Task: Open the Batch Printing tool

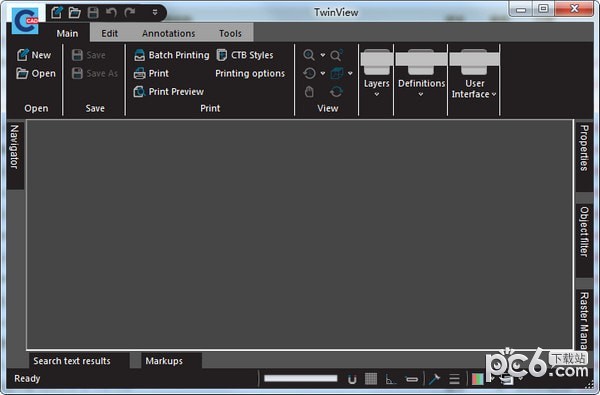Action: click(x=172, y=55)
